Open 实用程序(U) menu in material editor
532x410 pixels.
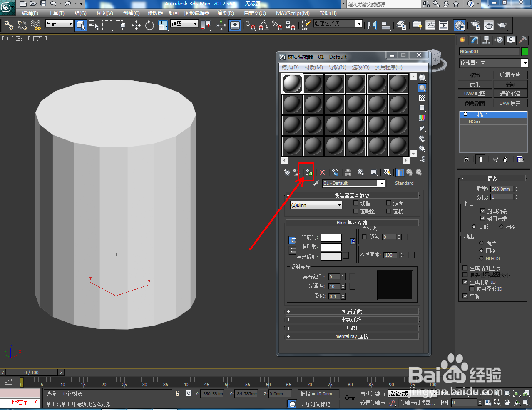[389, 67]
